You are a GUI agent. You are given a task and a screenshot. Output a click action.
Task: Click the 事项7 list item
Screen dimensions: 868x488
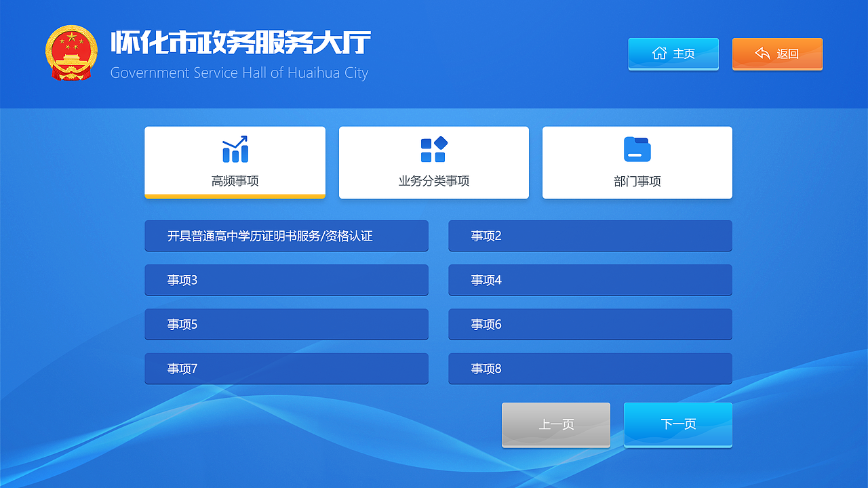point(286,369)
